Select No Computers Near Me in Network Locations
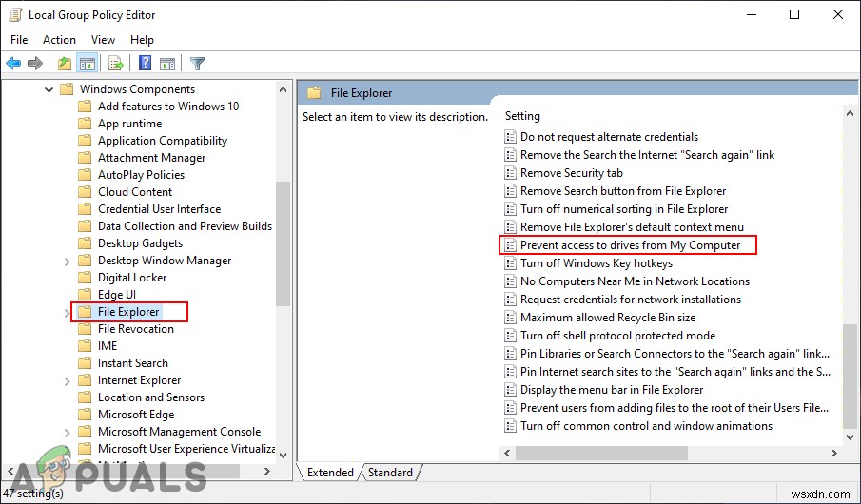The height and width of the screenshot is (504, 861). coord(635,281)
